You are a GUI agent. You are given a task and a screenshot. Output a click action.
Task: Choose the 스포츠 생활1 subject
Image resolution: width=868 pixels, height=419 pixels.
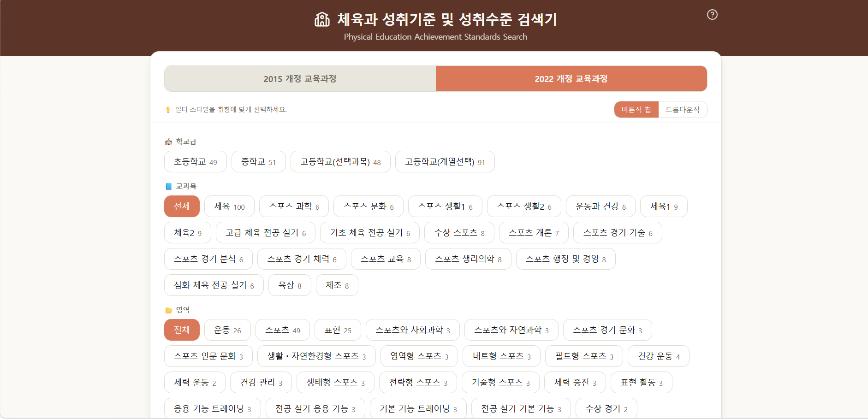pos(446,207)
